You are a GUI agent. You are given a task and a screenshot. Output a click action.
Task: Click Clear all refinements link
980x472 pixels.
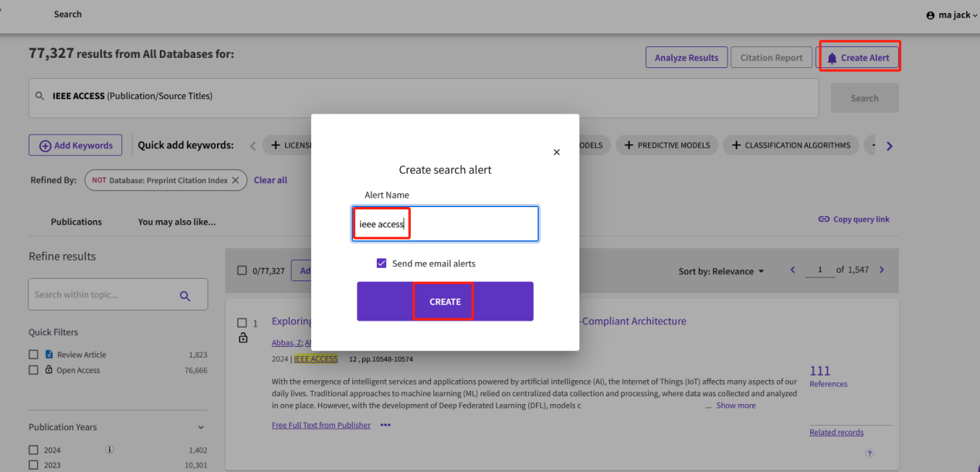coord(270,180)
